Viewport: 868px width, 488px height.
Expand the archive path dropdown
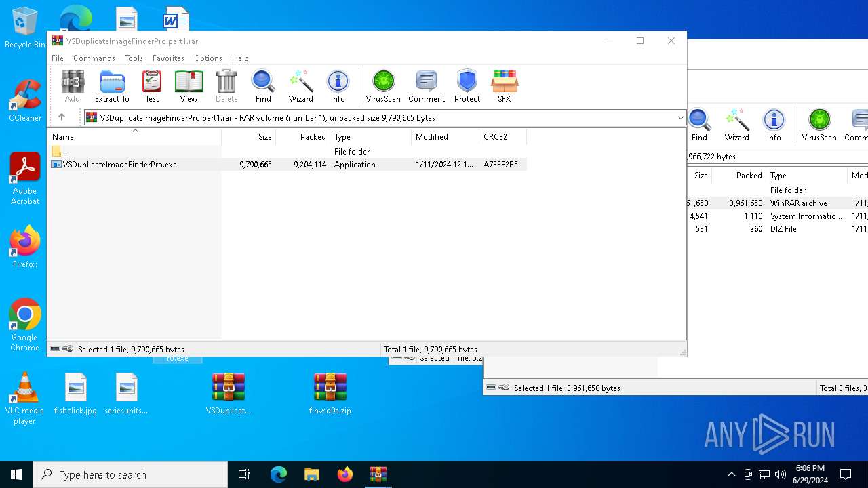(x=680, y=118)
